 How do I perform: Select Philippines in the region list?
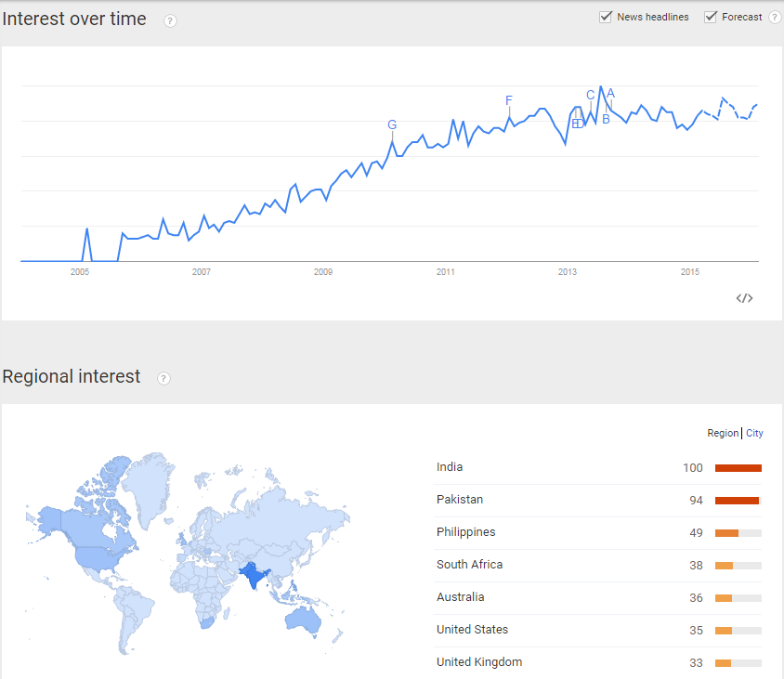point(466,532)
